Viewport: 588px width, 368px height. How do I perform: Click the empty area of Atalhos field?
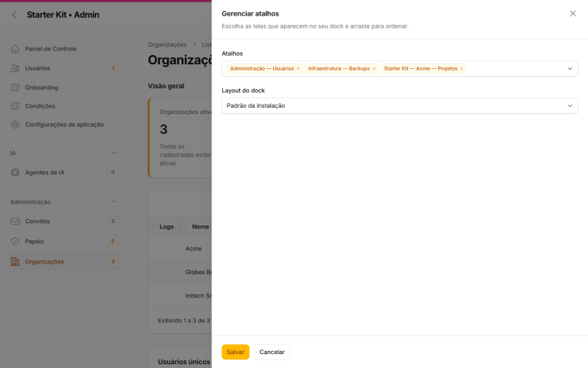(x=515, y=69)
